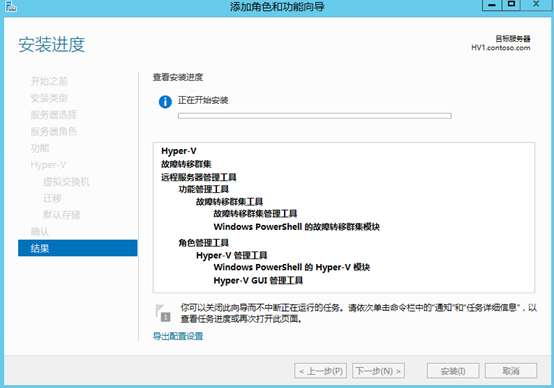Click 故障转移群集 in results list
Image resolution: width=554 pixels, height=388 pixels.
click(186, 164)
